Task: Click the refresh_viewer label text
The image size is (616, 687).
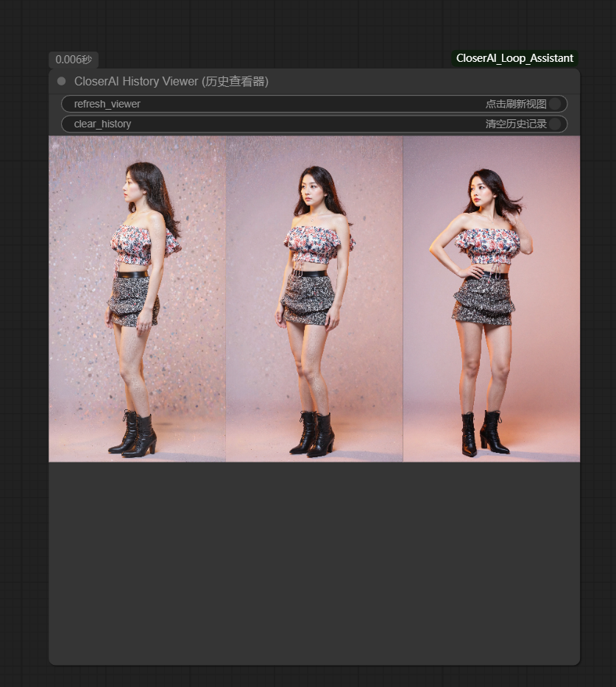Action: pyautogui.click(x=107, y=105)
